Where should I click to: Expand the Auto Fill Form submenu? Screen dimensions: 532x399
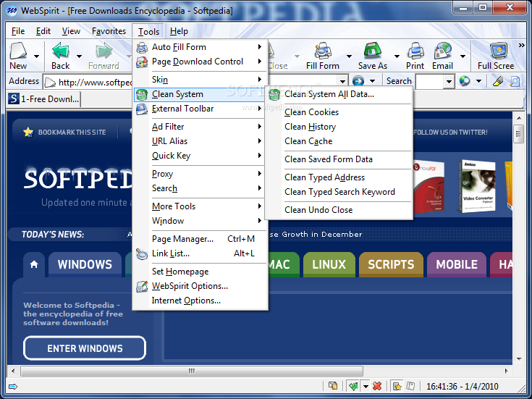coord(199,47)
